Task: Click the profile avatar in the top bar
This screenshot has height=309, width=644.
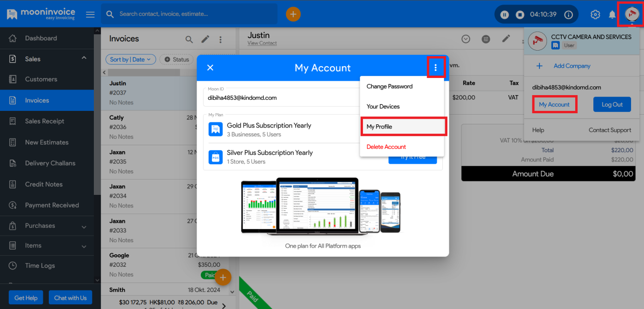Action: (x=631, y=14)
